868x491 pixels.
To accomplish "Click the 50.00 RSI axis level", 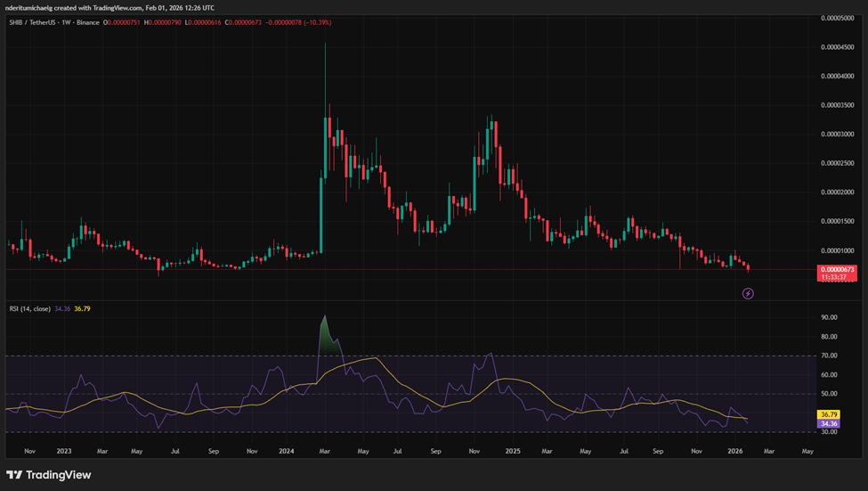I will tap(831, 394).
